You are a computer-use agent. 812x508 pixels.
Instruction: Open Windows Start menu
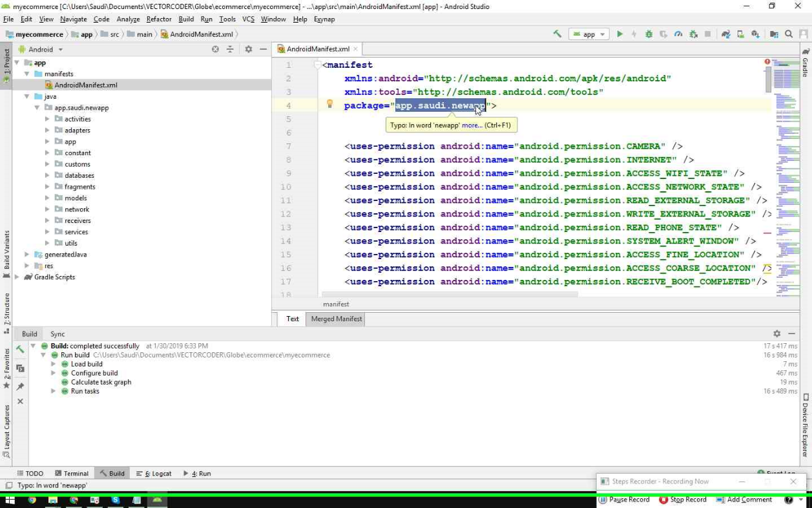point(10,500)
